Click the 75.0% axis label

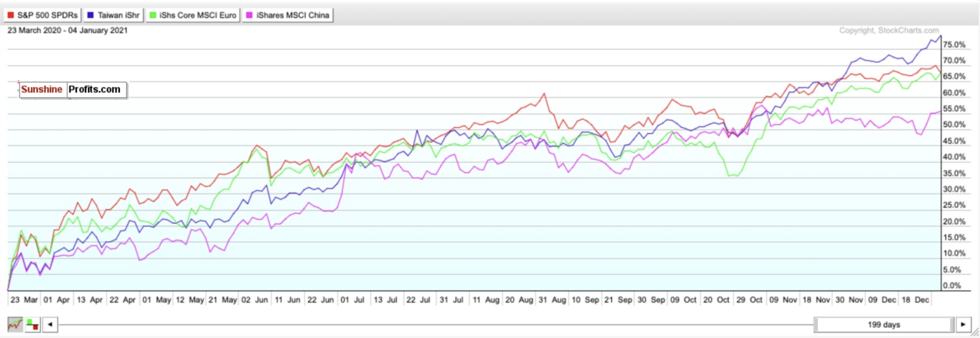point(954,45)
